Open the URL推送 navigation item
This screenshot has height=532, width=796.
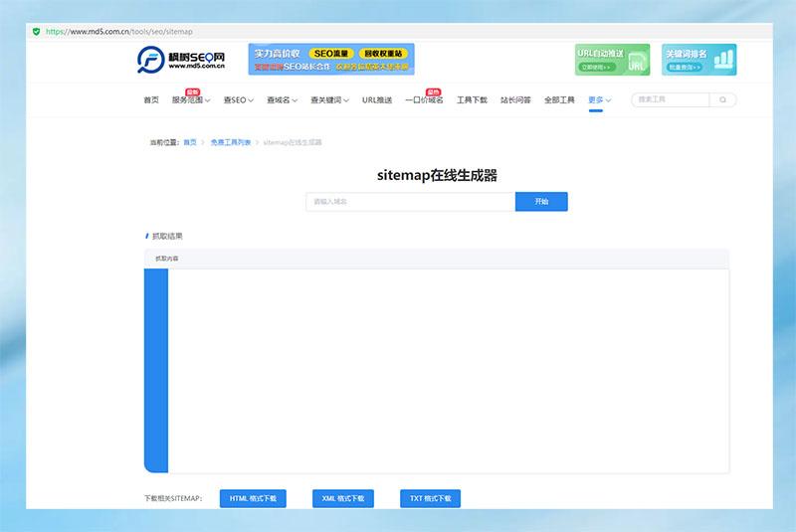pyautogui.click(x=377, y=100)
